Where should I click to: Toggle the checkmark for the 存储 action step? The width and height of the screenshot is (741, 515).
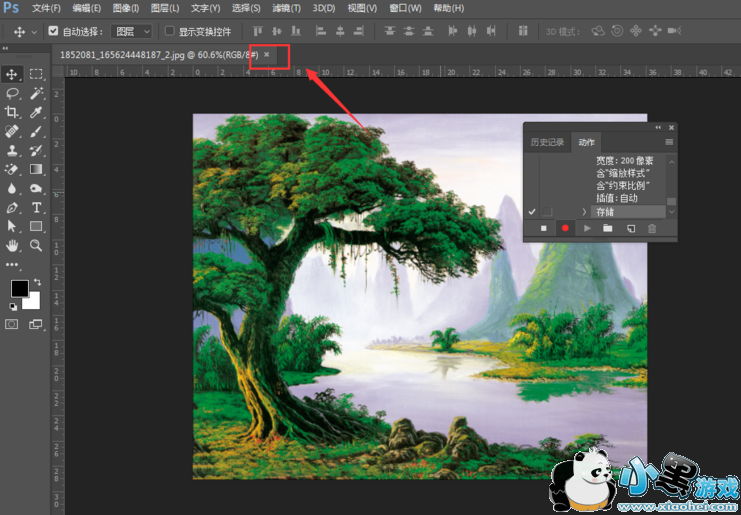coord(532,212)
